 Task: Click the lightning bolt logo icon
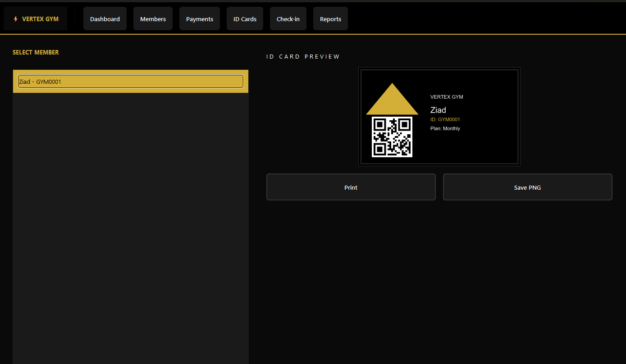(x=16, y=19)
